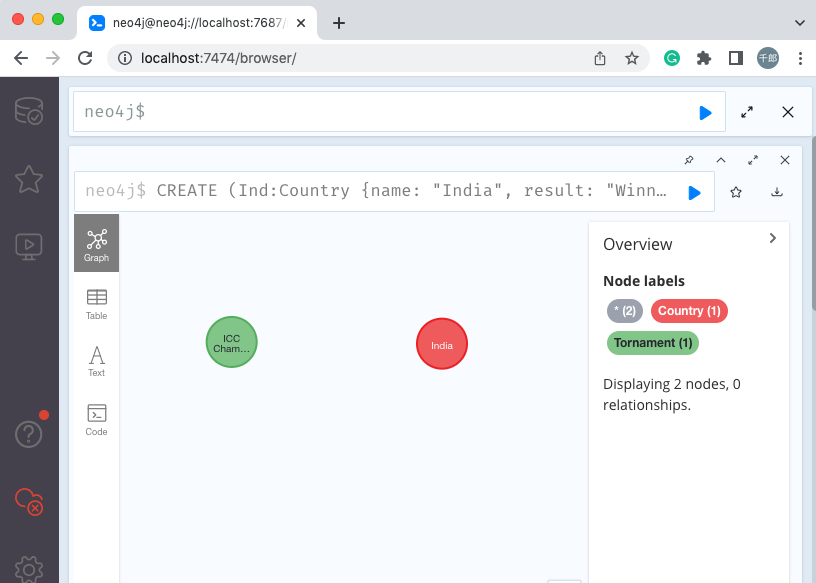The width and height of the screenshot is (816, 583).
Task: Open the Chrome profile avatar
Action: pos(768,58)
